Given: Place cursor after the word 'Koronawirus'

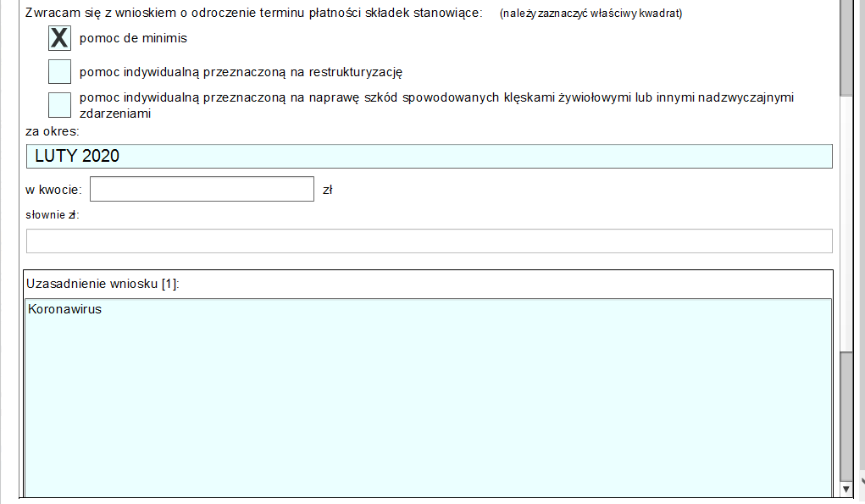Looking at the screenshot, I should [x=103, y=309].
